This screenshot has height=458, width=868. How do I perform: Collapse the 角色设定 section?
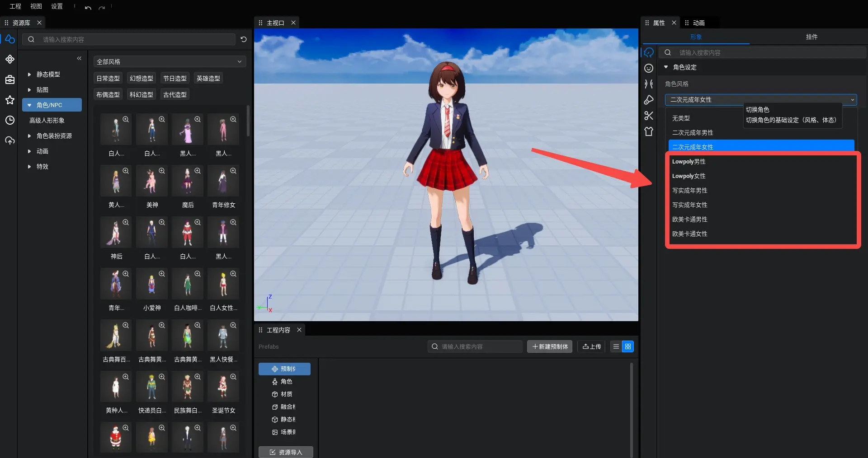[666, 67]
